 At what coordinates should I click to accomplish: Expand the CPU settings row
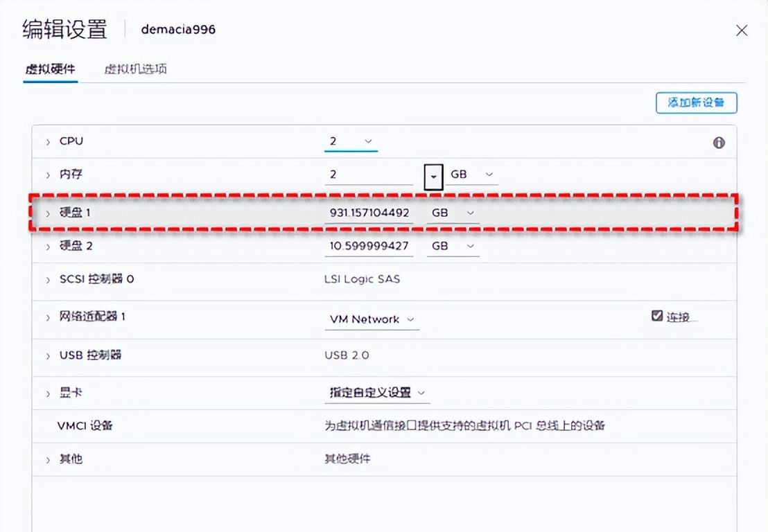47,141
